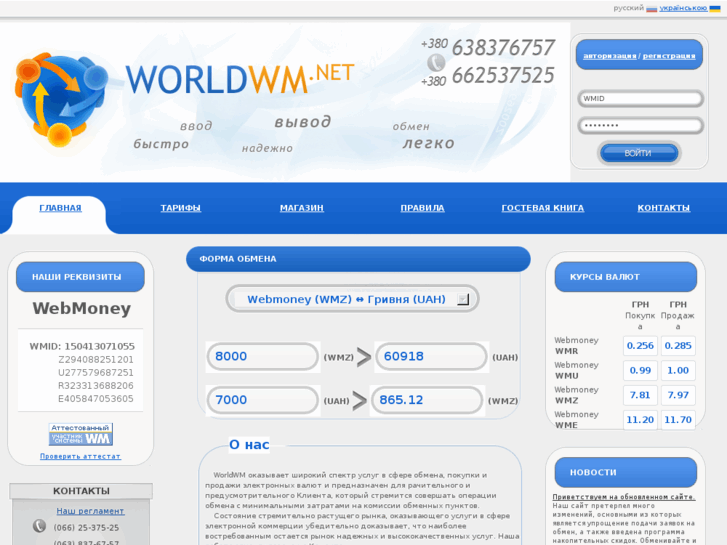
Task: Click the WMZ result field showing 865.12
Action: coord(427,400)
